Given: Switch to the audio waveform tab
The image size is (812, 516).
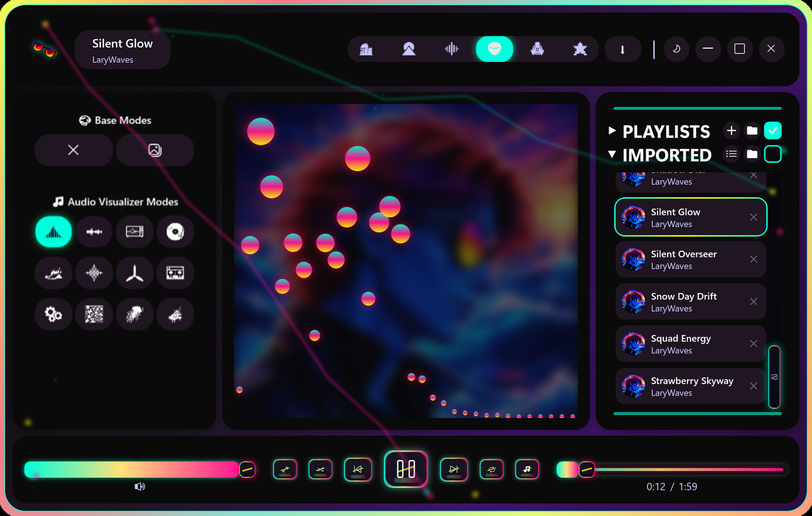Looking at the screenshot, I should click(x=451, y=49).
